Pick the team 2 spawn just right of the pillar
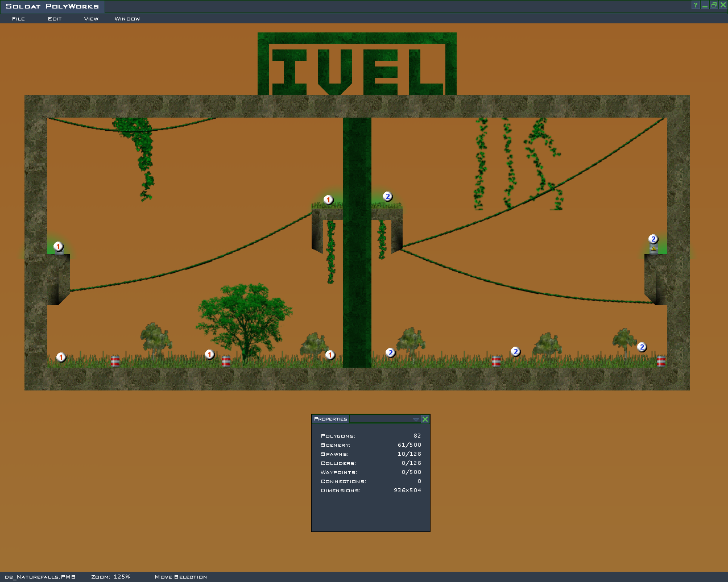 [x=390, y=352]
